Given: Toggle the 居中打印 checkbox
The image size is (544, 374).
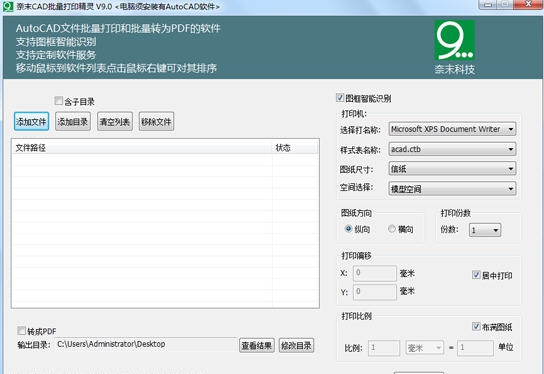Looking at the screenshot, I should pos(476,275).
